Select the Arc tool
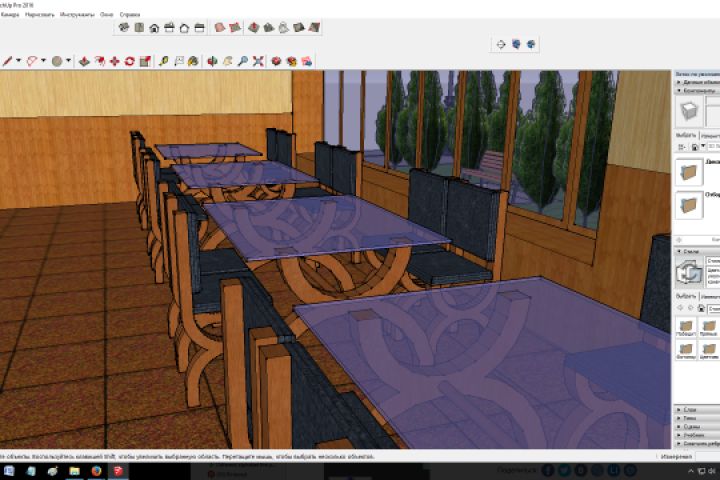Screen dimensions: 720x480 coord(32,61)
